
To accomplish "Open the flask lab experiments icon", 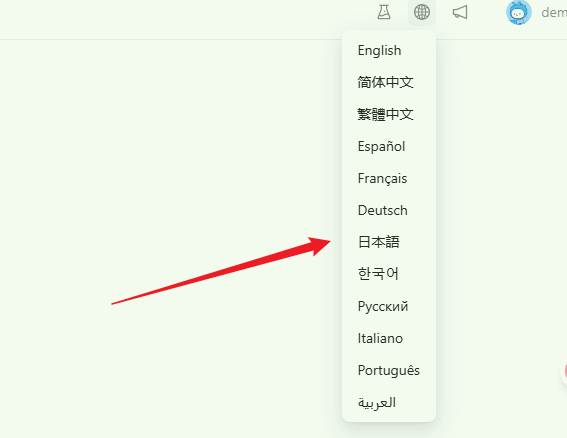I will [384, 12].
